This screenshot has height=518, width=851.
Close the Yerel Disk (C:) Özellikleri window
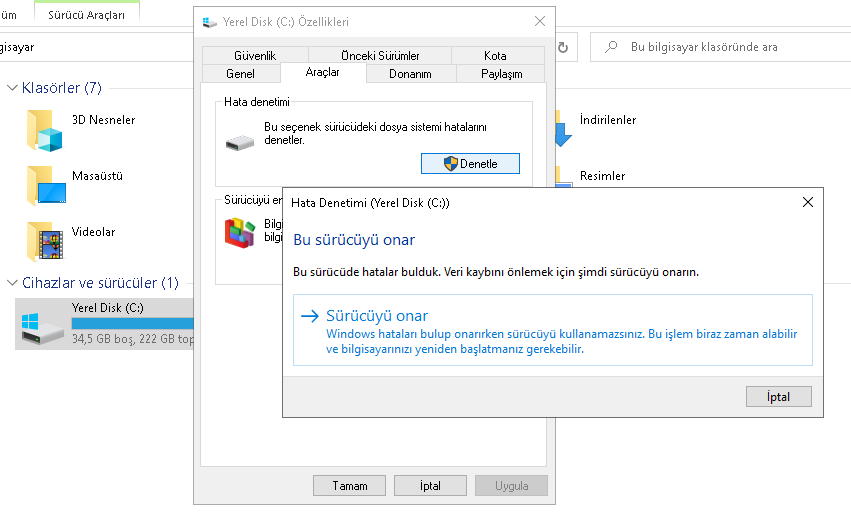(x=539, y=21)
